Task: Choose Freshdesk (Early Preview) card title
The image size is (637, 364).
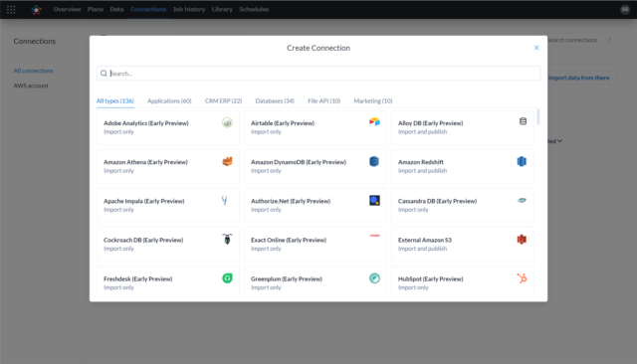Action: click(137, 278)
